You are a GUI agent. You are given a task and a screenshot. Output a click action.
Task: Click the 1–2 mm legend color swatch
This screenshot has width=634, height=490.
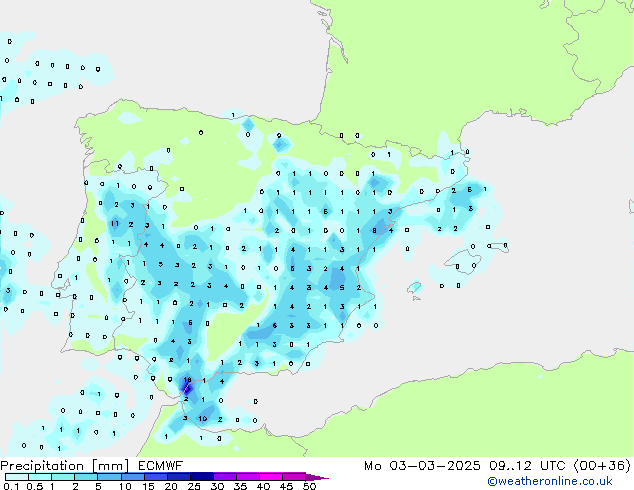[63, 477]
